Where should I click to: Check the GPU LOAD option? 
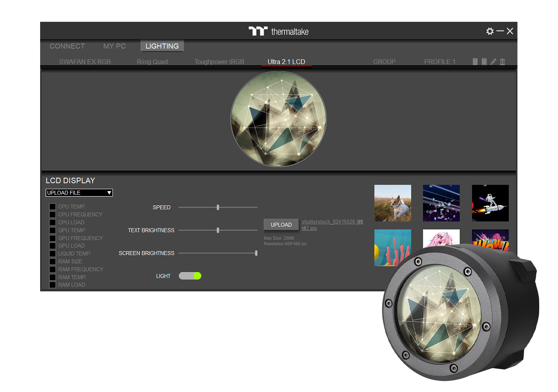click(52, 246)
